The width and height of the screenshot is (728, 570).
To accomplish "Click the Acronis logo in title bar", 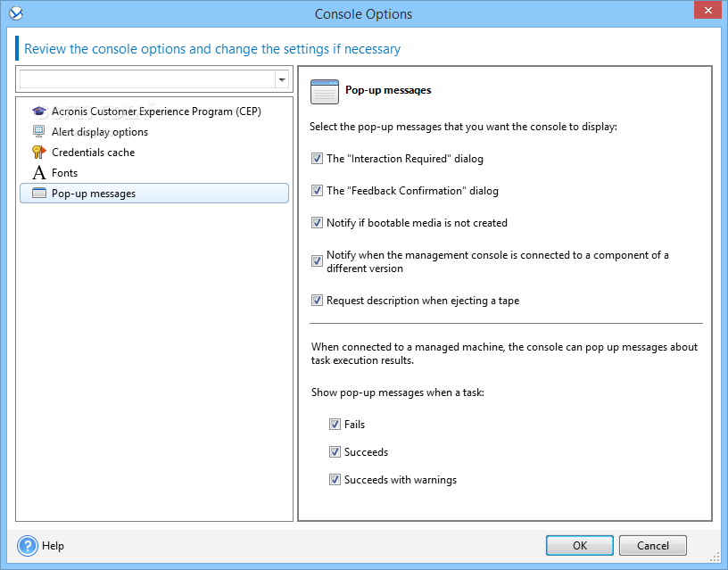I will (x=15, y=13).
